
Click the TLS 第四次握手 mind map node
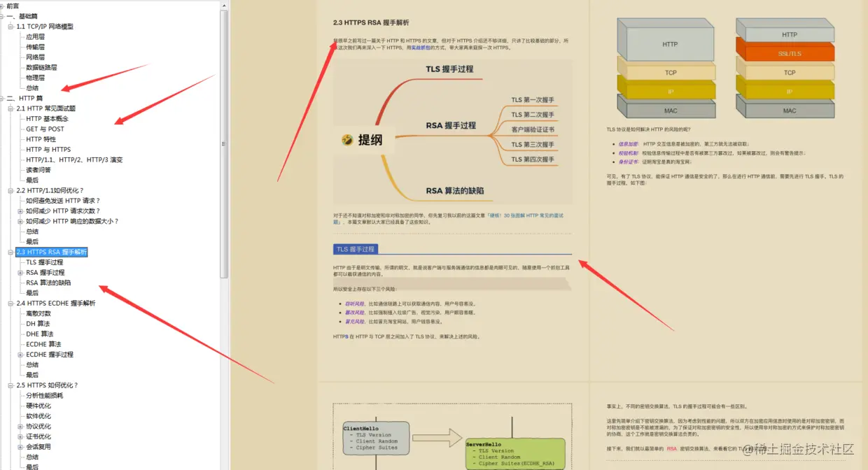coord(533,159)
